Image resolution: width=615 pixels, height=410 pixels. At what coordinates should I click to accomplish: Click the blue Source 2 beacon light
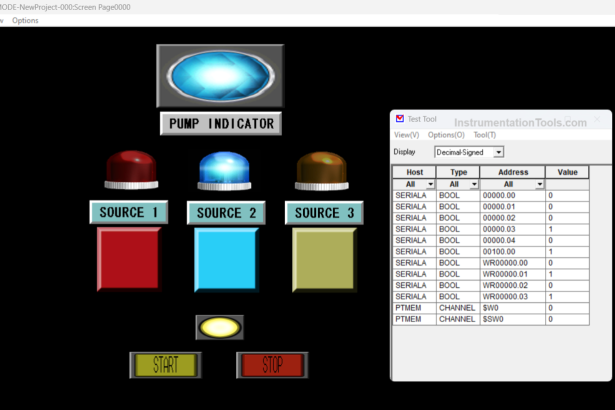tap(226, 170)
